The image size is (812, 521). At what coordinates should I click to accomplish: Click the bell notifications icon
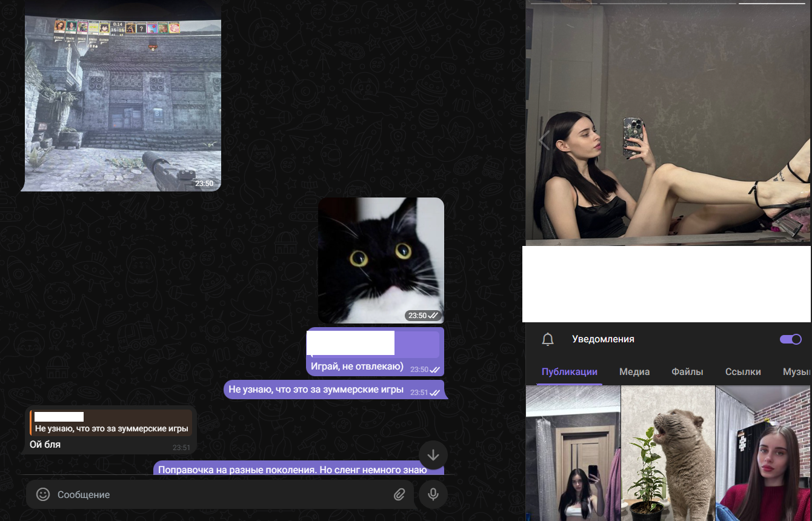pos(548,339)
